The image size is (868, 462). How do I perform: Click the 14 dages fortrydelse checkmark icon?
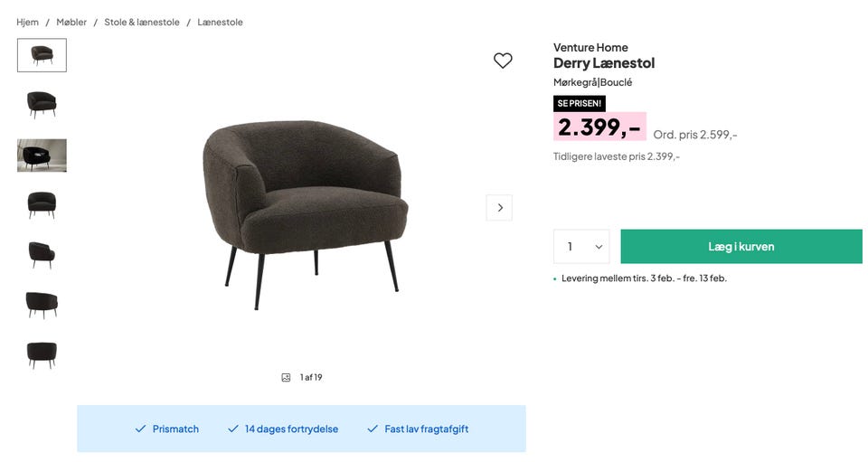click(232, 429)
